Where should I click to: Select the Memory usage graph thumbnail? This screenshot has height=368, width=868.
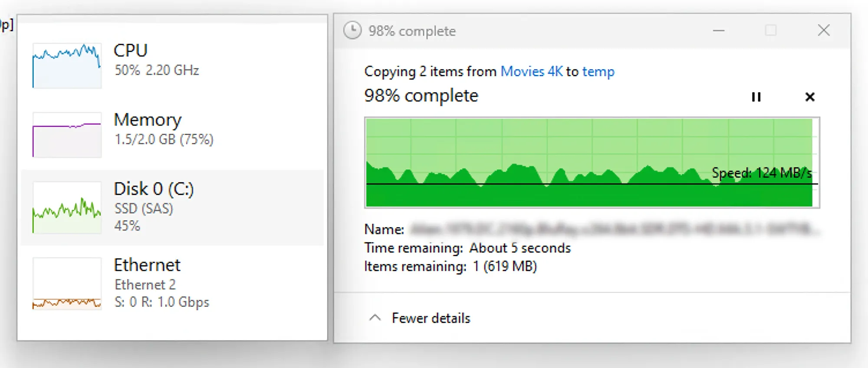tap(67, 135)
